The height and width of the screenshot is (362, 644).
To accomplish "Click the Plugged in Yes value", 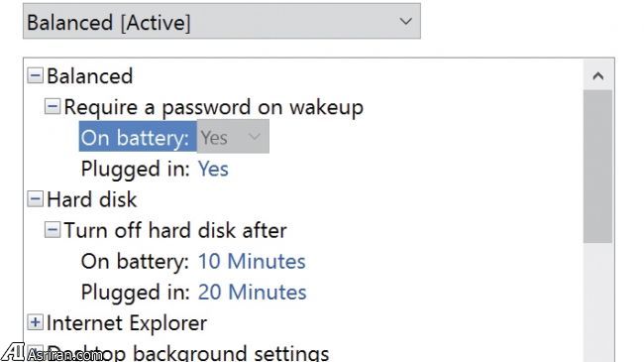I will [x=213, y=169].
